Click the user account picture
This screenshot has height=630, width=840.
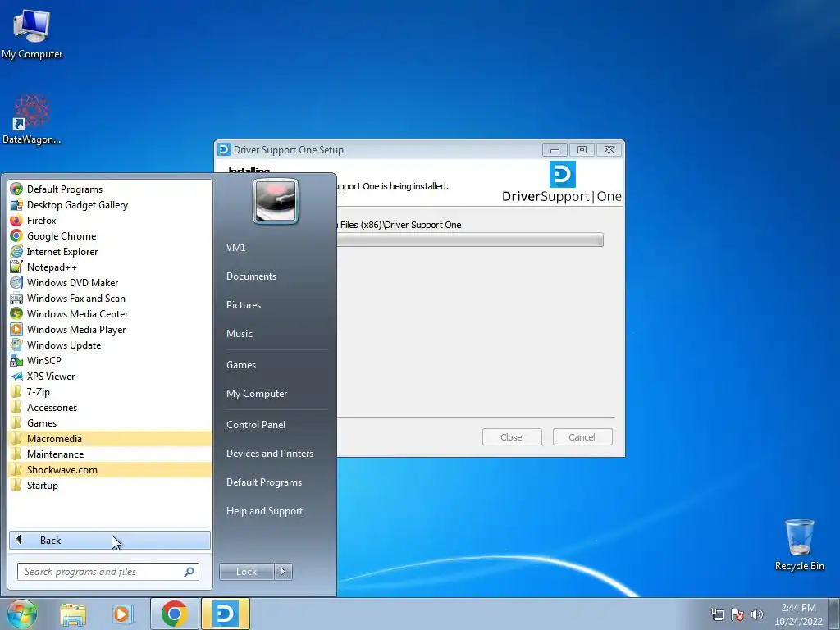tap(276, 201)
